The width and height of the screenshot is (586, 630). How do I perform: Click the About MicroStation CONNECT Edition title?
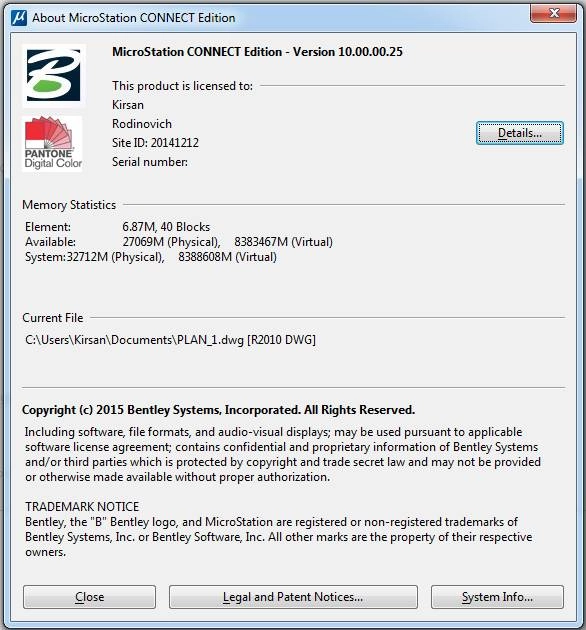click(133, 18)
